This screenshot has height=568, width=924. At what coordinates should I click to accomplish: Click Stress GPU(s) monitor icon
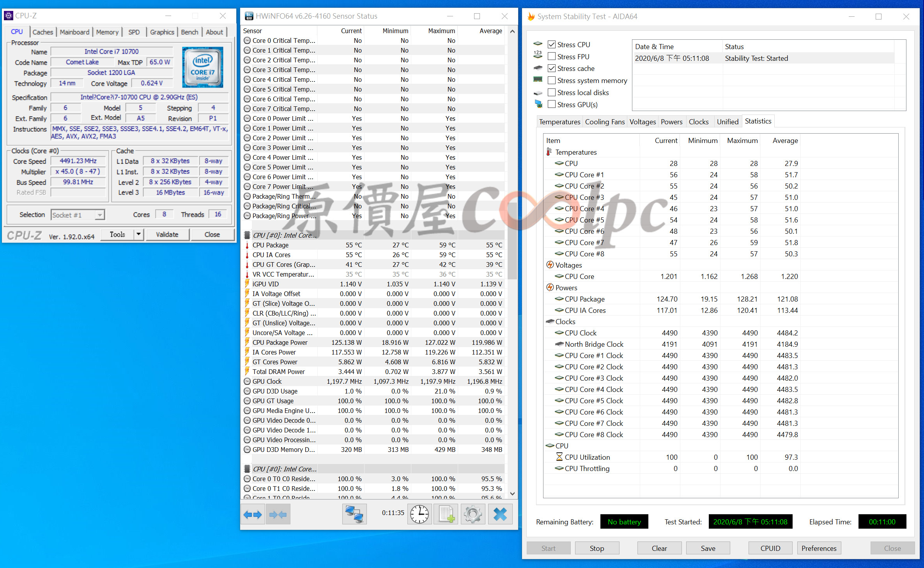coord(538,104)
